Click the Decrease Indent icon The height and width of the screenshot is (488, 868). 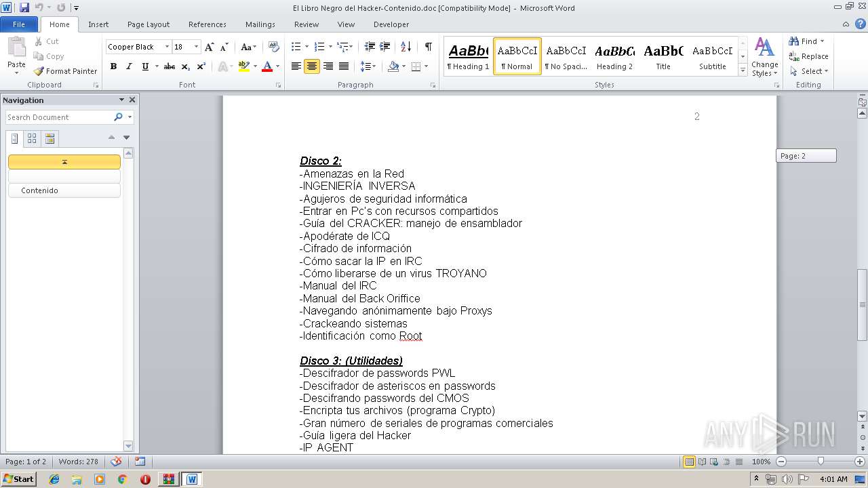[x=370, y=47]
